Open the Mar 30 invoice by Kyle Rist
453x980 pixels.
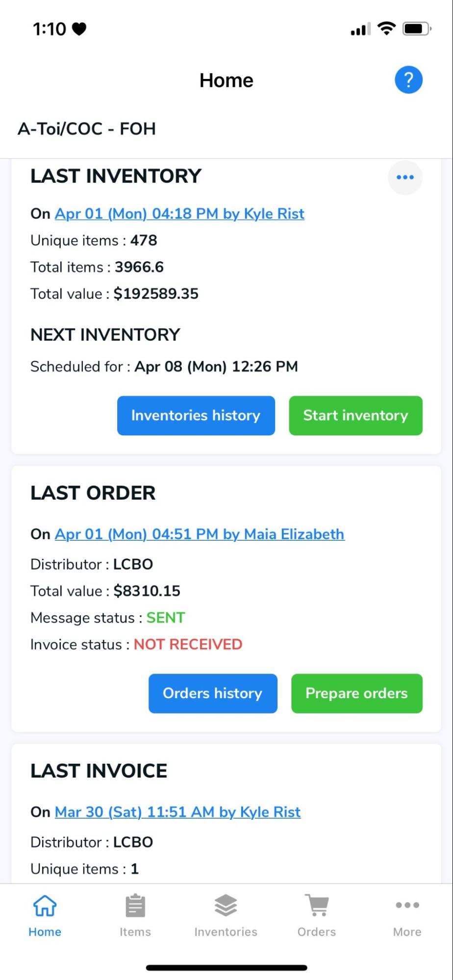177,812
